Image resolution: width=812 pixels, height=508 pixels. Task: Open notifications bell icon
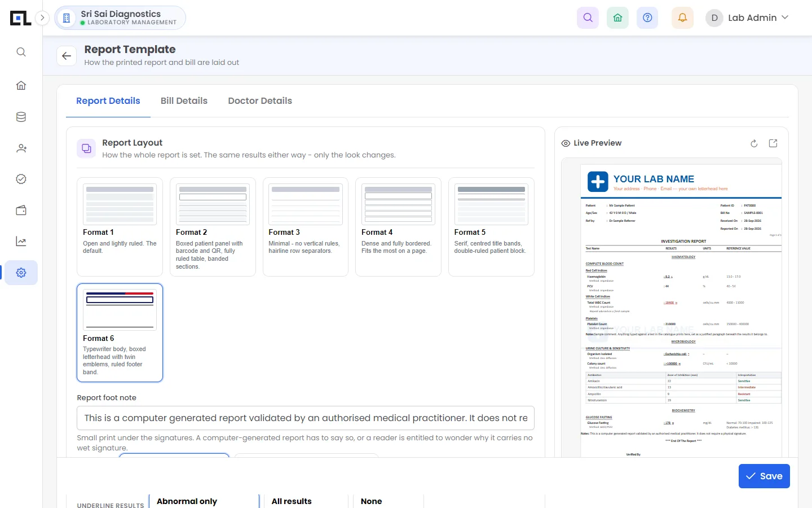[x=682, y=17]
